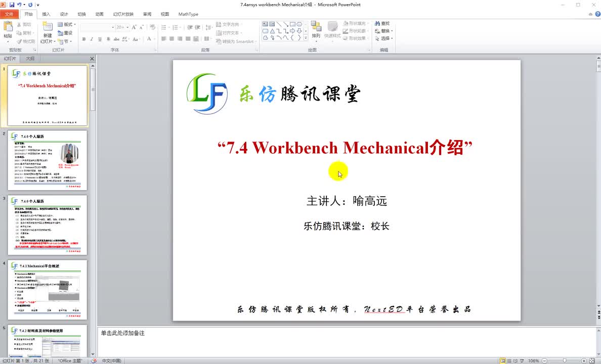Click the Save icon in quick access toolbar
The width and height of the screenshot is (601, 364).
12,5
